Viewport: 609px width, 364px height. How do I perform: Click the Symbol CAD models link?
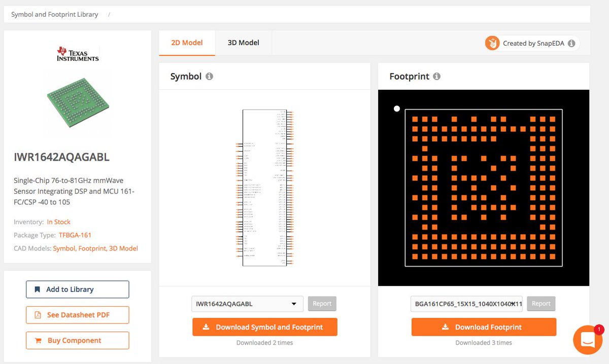point(63,248)
